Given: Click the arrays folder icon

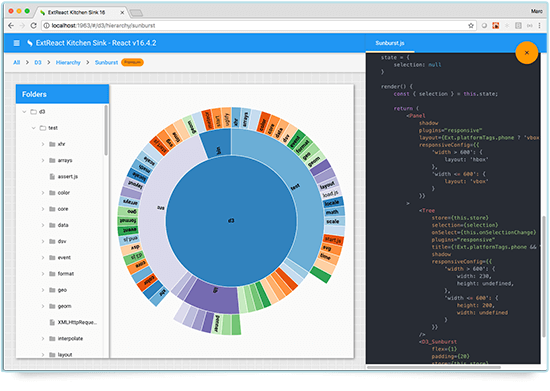Looking at the screenshot, I should (52, 160).
